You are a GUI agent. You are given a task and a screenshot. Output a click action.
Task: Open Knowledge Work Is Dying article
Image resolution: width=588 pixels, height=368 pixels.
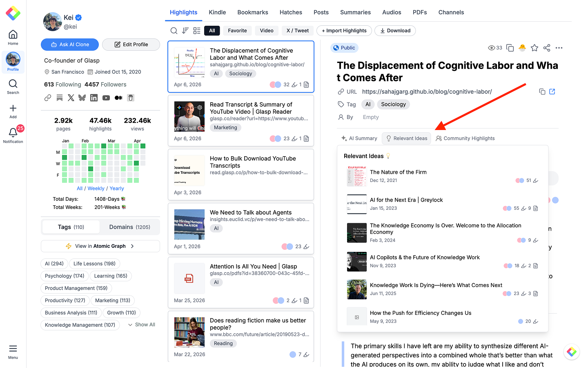tap(443, 289)
